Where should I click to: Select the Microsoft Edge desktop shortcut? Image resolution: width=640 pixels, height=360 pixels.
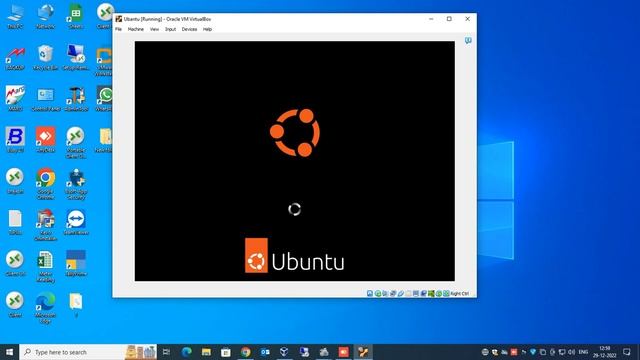(45, 307)
